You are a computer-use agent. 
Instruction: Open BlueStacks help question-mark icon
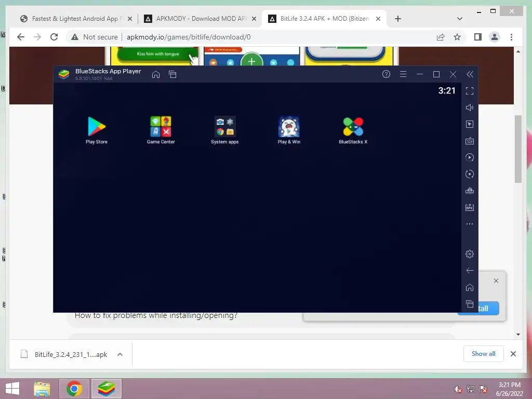tap(386, 74)
